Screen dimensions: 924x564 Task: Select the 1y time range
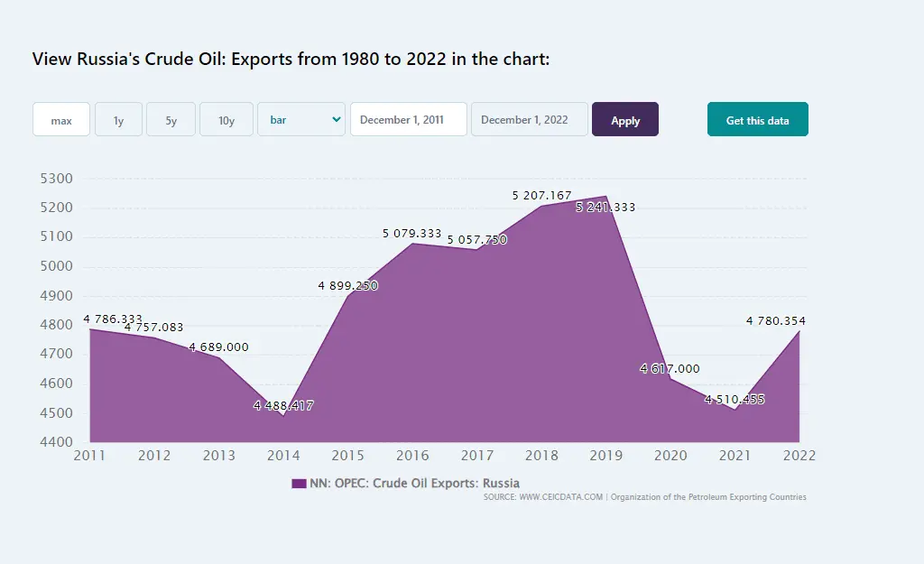pos(118,120)
